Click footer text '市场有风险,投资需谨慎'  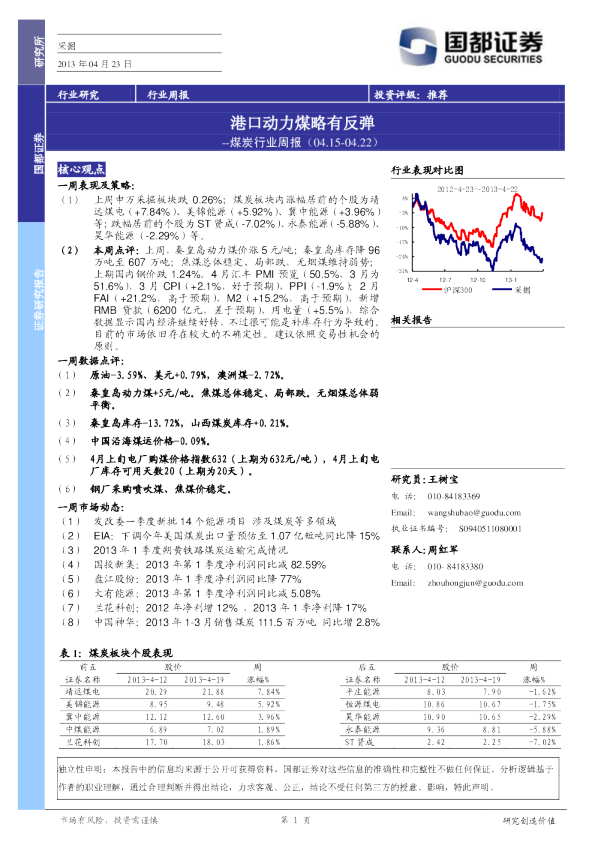click(109, 821)
